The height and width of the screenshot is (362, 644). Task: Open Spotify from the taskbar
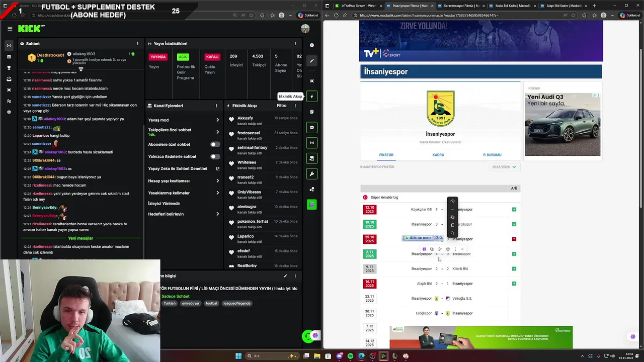click(350, 356)
